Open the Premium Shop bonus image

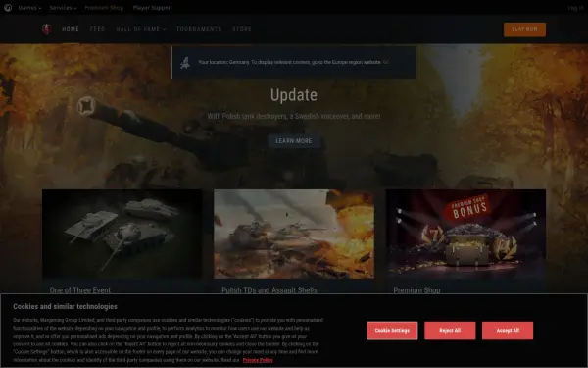465,234
